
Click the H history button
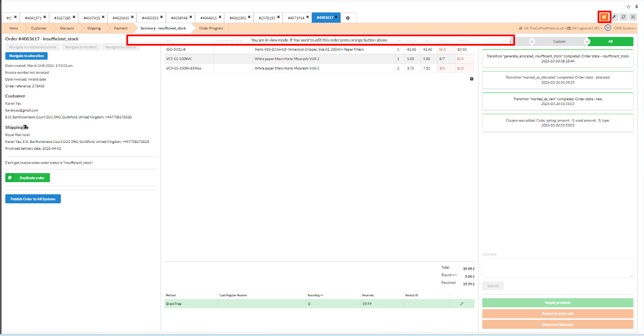pos(633,17)
